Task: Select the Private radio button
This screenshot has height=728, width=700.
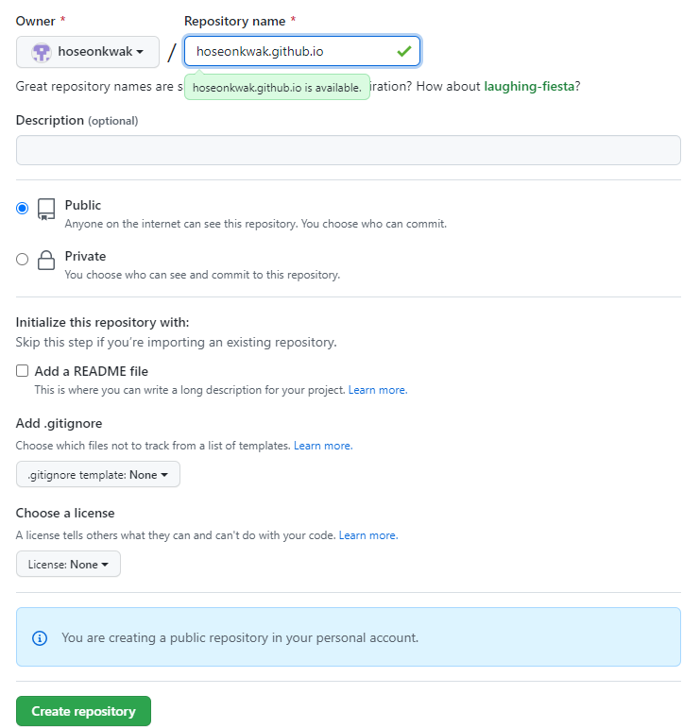Action: (23, 260)
